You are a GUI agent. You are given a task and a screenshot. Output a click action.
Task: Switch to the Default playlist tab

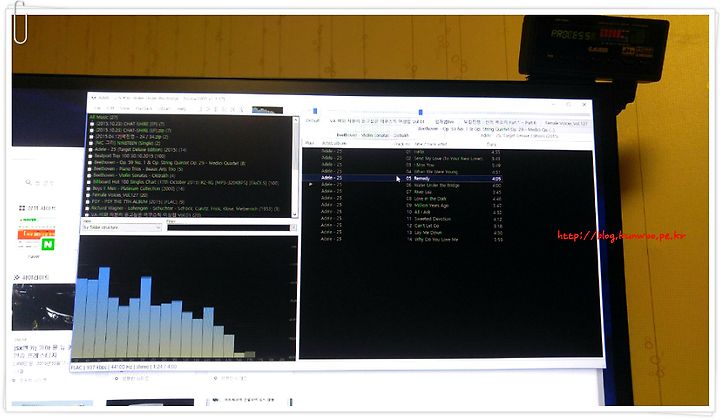coord(312,121)
